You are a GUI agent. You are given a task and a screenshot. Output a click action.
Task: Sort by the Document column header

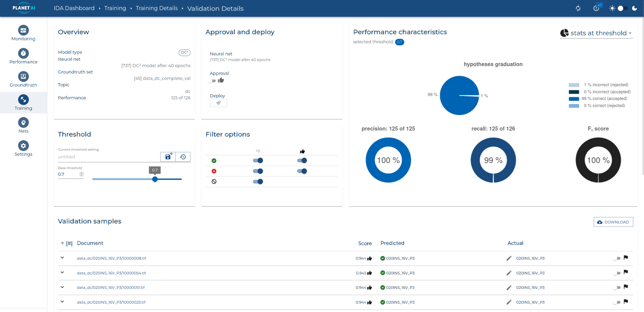90,243
